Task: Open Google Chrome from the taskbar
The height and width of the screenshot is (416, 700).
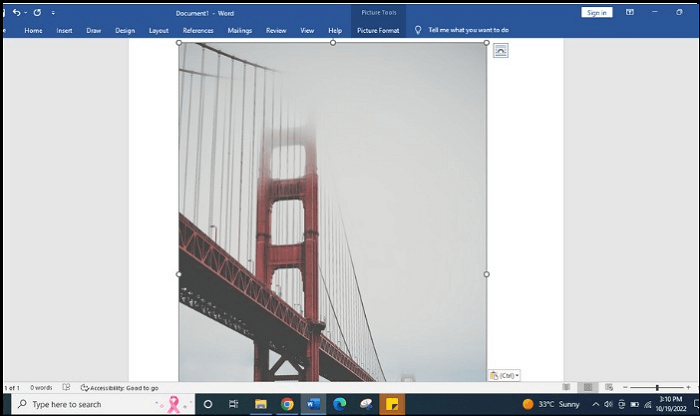Action: [287, 404]
